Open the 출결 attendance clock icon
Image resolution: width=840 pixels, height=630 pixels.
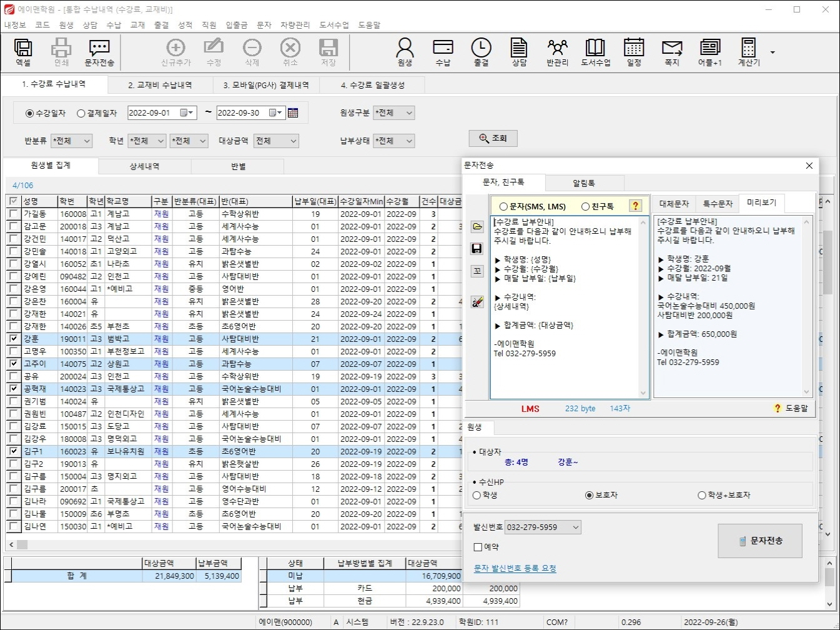point(481,52)
